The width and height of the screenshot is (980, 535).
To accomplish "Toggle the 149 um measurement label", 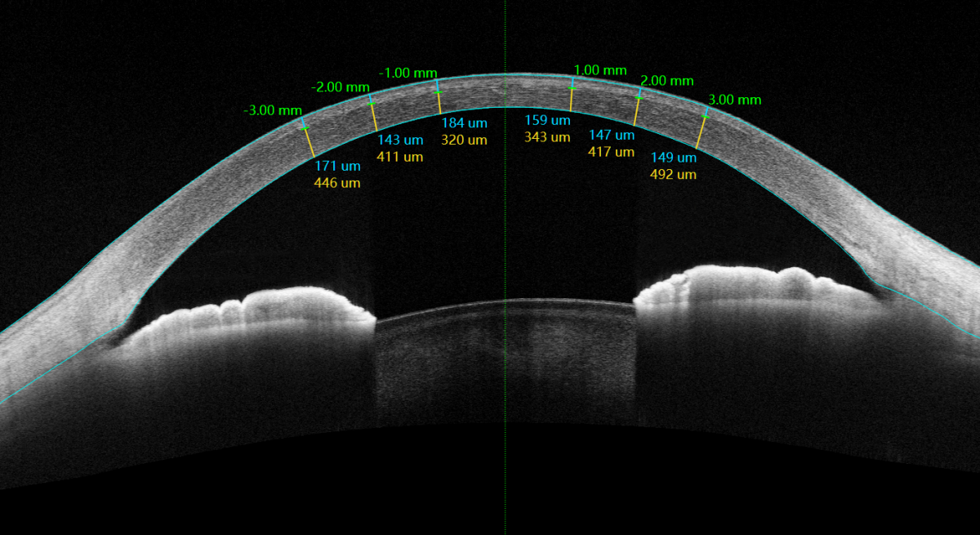I will 673,155.
